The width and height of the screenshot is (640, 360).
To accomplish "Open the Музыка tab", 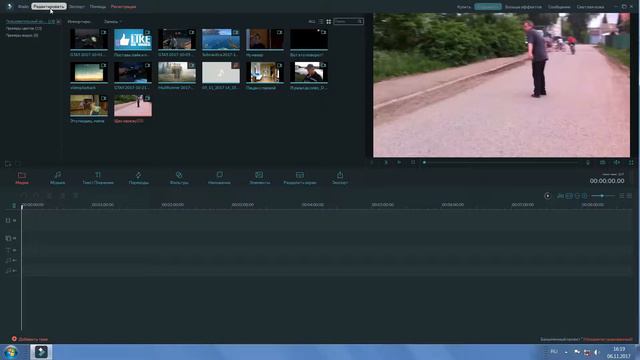I will [58, 178].
